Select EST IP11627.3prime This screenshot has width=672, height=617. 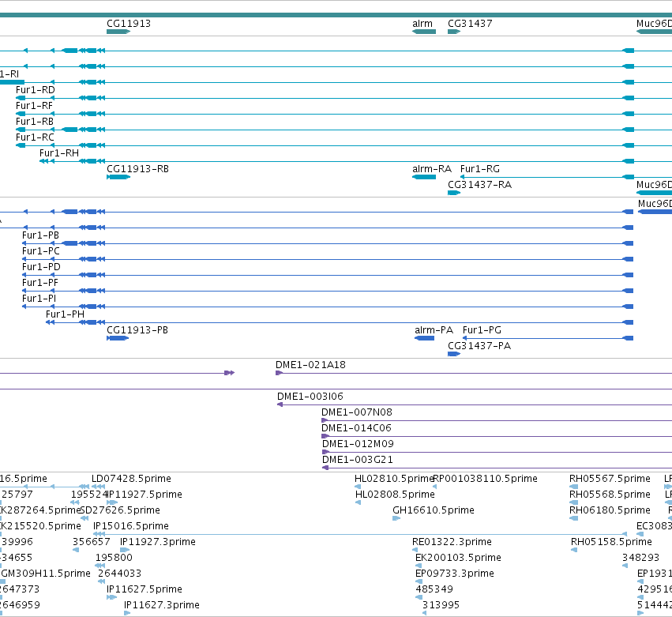pos(162,606)
